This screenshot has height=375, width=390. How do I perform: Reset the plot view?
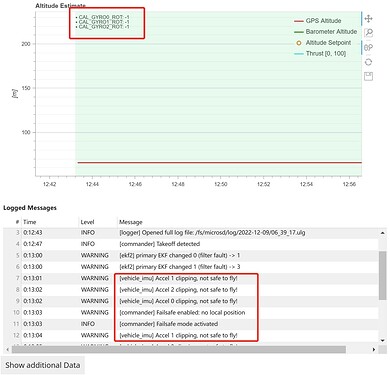click(x=368, y=62)
